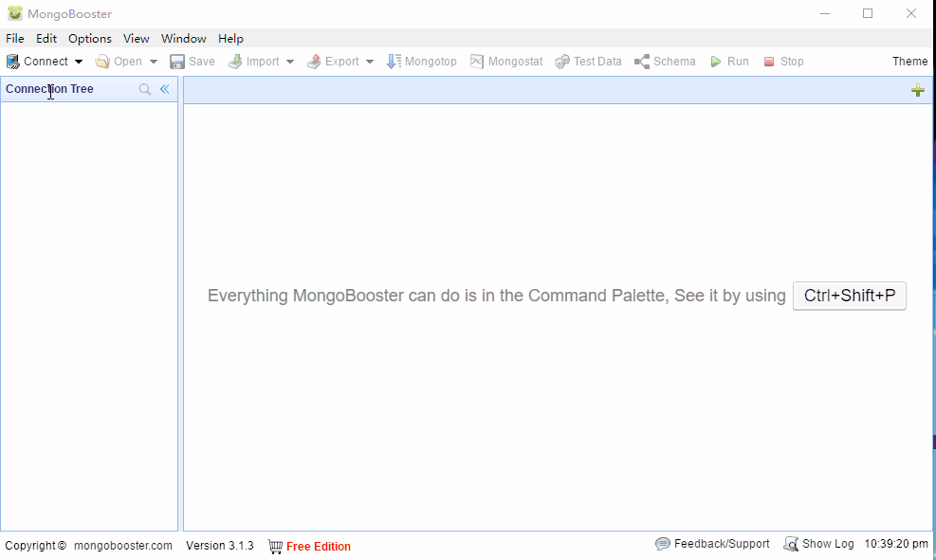936x560 pixels.
Task: Click the clock time in status bar
Action: 896,544
